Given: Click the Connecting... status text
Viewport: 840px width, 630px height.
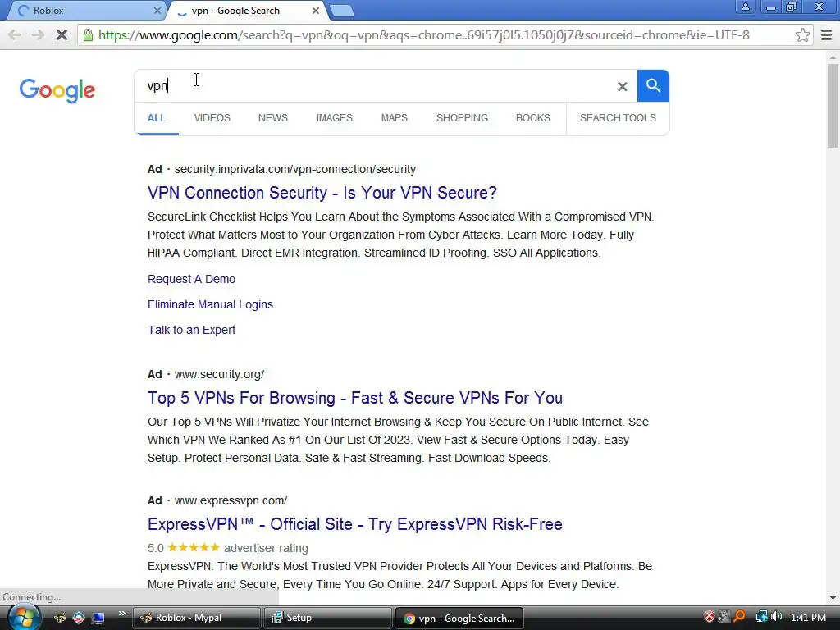Looking at the screenshot, I should pos(32,597).
